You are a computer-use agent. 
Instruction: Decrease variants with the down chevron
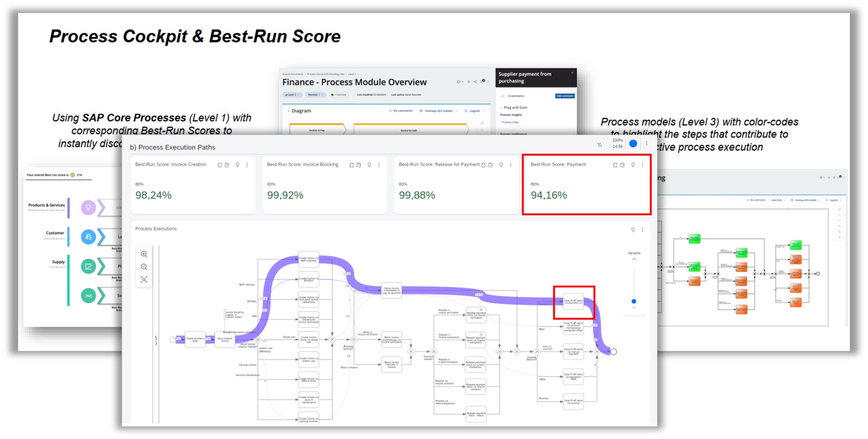click(634, 308)
